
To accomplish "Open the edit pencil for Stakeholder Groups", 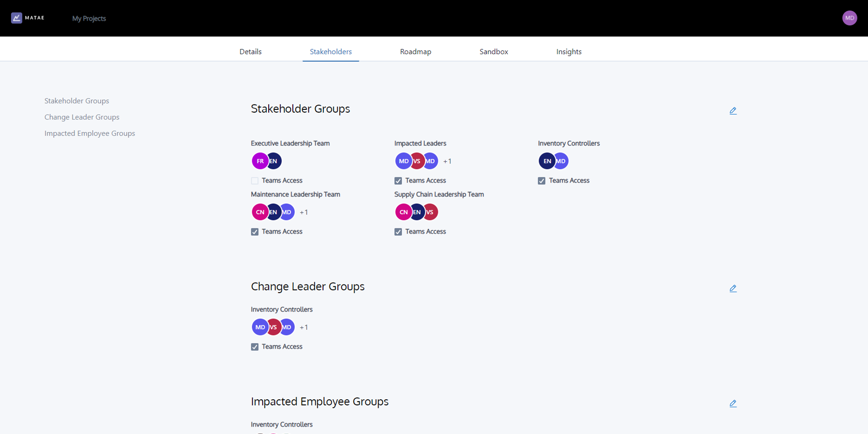I will coord(733,110).
